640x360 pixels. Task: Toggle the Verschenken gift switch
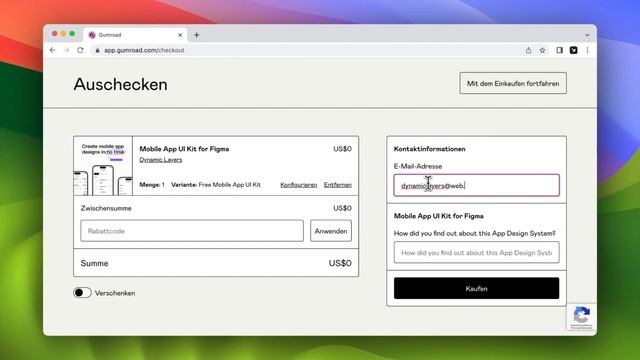click(82, 293)
